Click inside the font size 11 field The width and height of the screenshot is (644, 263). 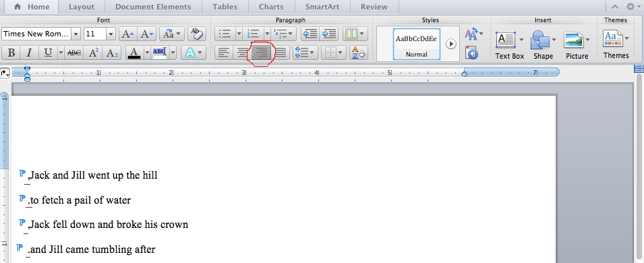coord(95,34)
